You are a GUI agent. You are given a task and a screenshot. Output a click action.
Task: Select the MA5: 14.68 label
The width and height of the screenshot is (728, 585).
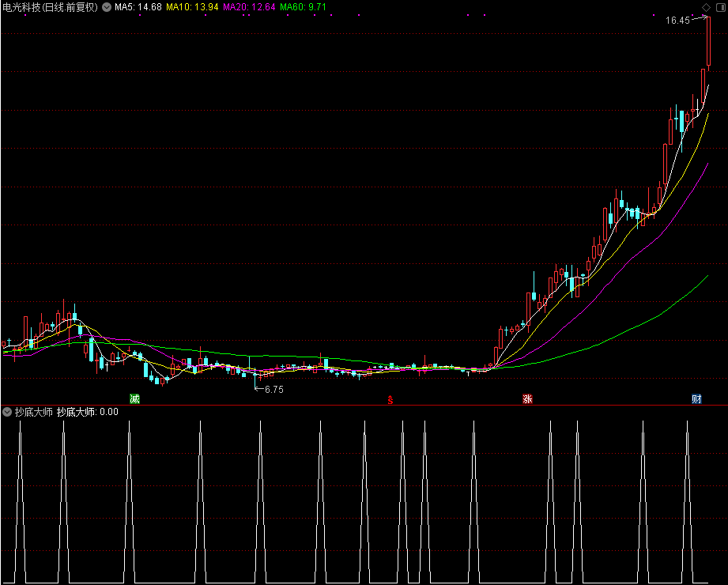pyautogui.click(x=138, y=7)
